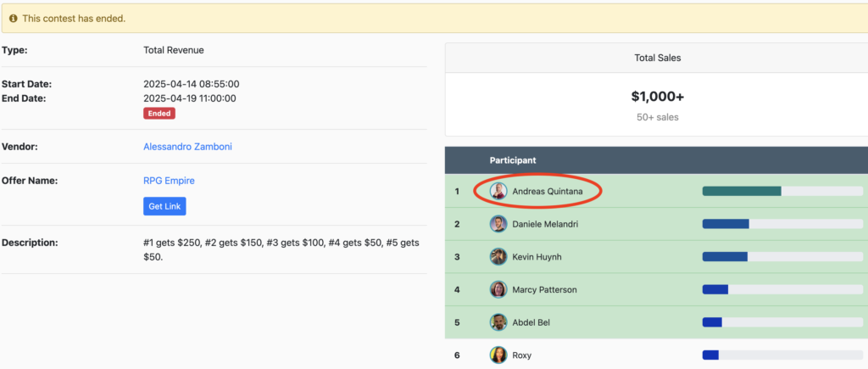Click the red Ended status badge
The height and width of the screenshot is (369, 868).
159,114
